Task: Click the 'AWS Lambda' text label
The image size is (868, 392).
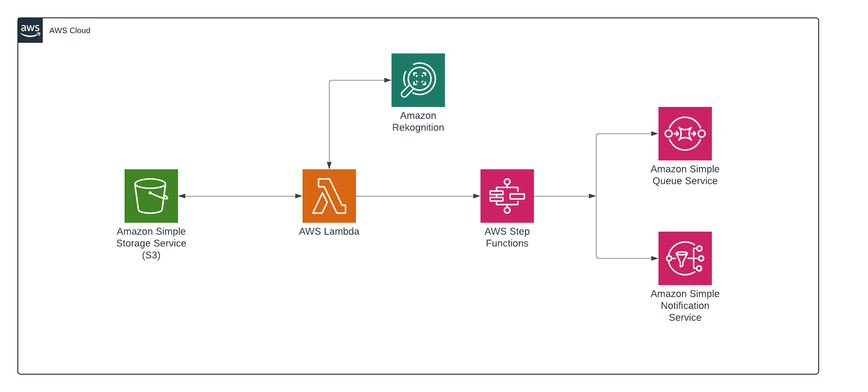Action: [329, 232]
